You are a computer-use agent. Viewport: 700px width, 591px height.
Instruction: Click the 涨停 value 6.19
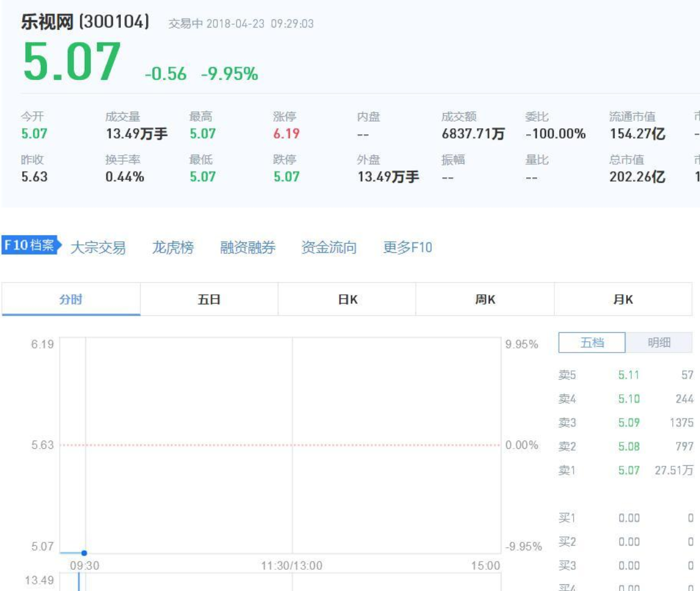(x=286, y=134)
